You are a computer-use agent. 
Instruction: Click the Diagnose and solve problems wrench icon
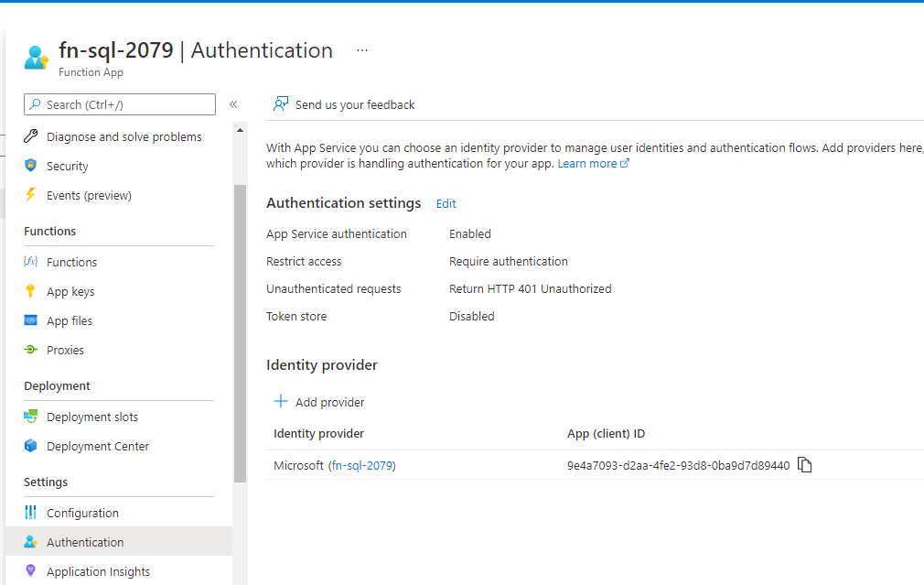pyautogui.click(x=31, y=136)
